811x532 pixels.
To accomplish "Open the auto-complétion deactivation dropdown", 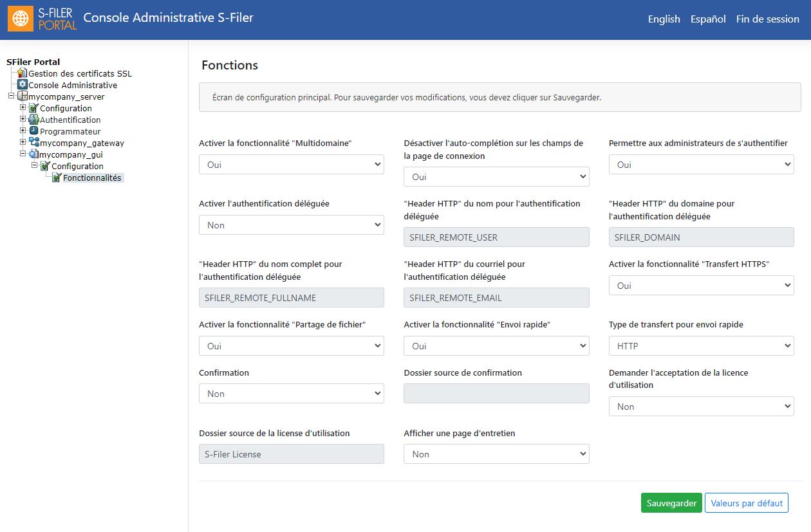I will point(496,177).
